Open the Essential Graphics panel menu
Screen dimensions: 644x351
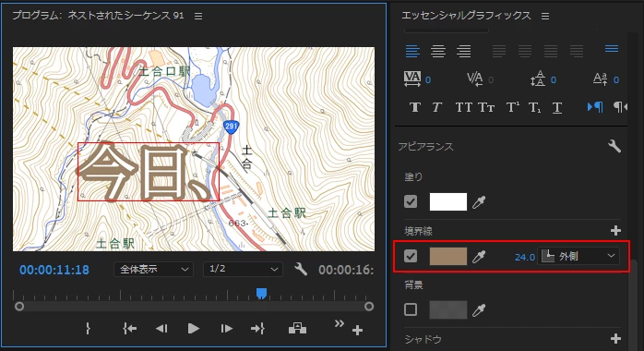pos(545,17)
